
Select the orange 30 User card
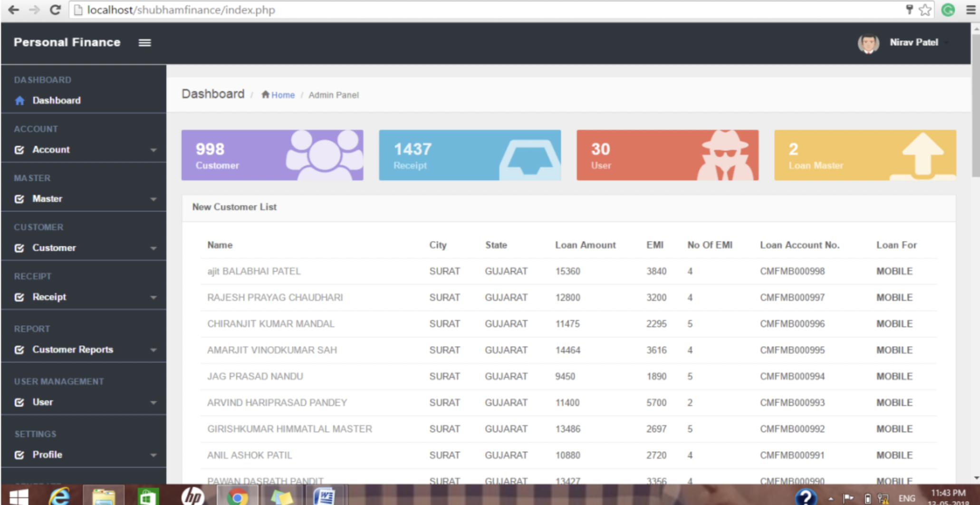pos(667,155)
